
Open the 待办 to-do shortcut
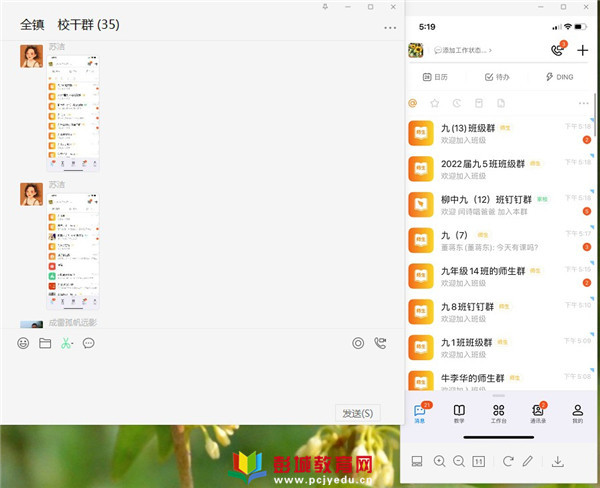[497, 77]
